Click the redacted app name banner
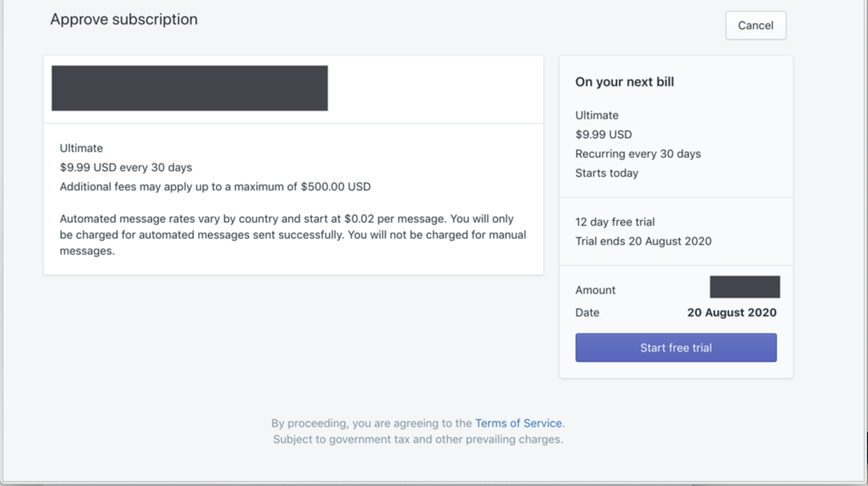The width and height of the screenshot is (868, 486). coord(189,88)
